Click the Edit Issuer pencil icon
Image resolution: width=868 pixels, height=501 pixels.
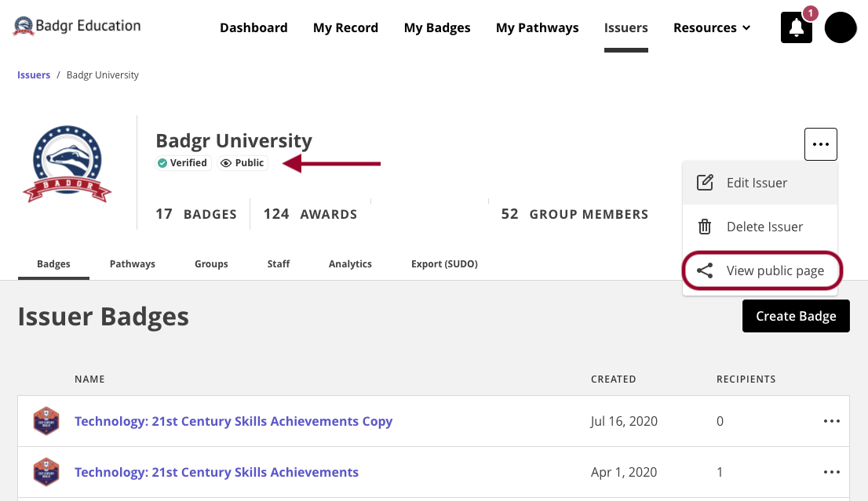[705, 183]
